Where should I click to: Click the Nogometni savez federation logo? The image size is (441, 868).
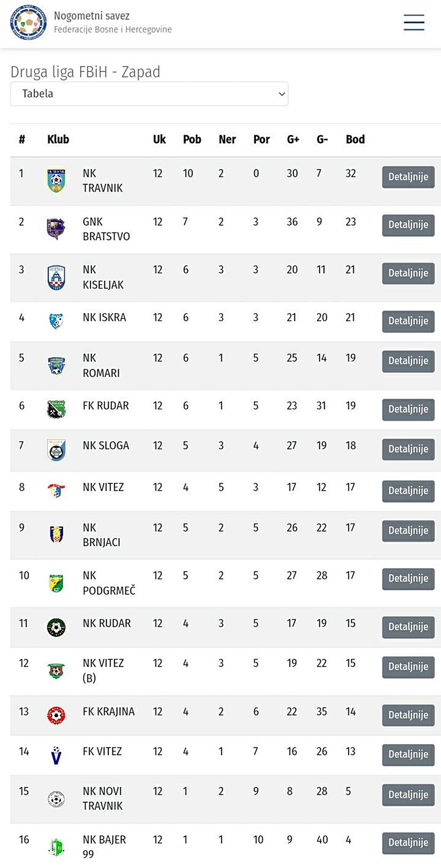click(x=28, y=23)
